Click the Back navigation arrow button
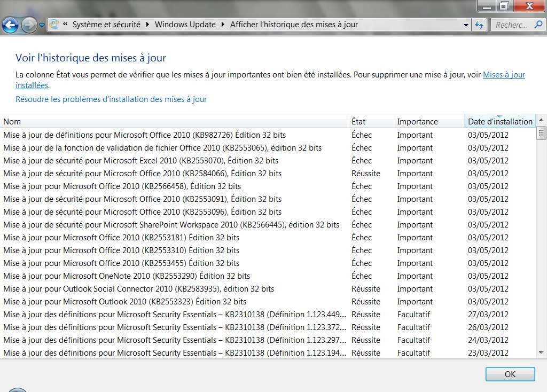Screen dimensions: 547x392 pyautogui.click(x=11, y=25)
